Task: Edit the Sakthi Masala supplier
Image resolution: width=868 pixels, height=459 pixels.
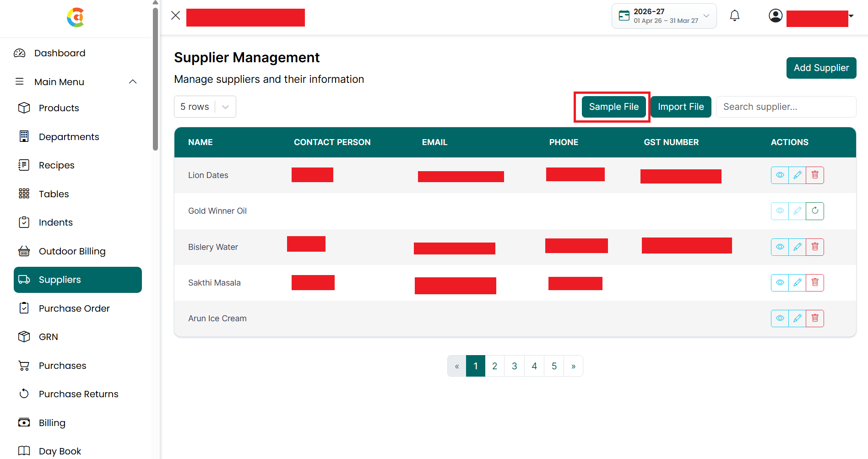Action: [x=797, y=282]
